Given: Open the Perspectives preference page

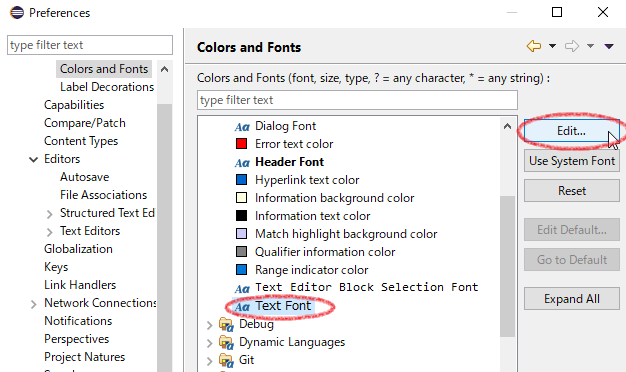Looking at the screenshot, I should pyautogui.click(x=76, y=338).
